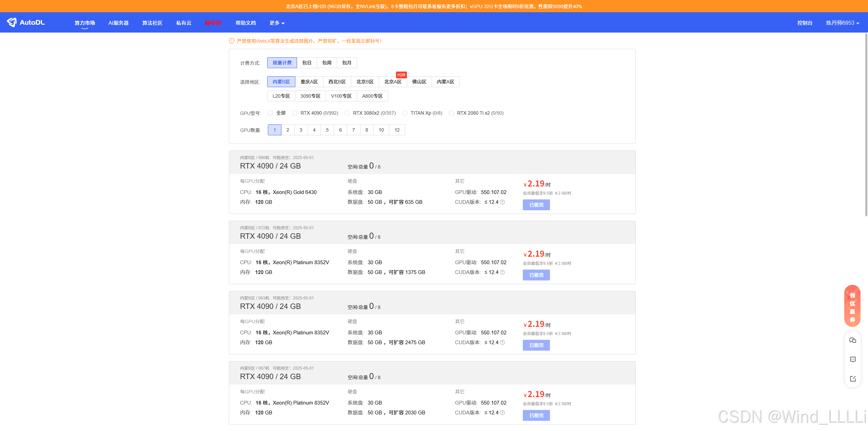Enable the TITAN Xp checkbox
The image size is (868, 431).
405,113
